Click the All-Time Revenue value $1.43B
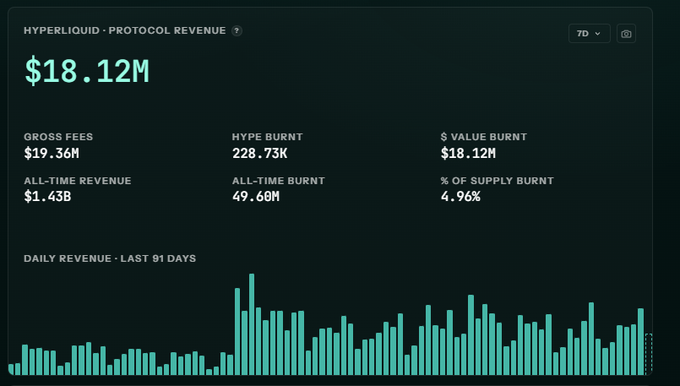 tap(47, 196)
